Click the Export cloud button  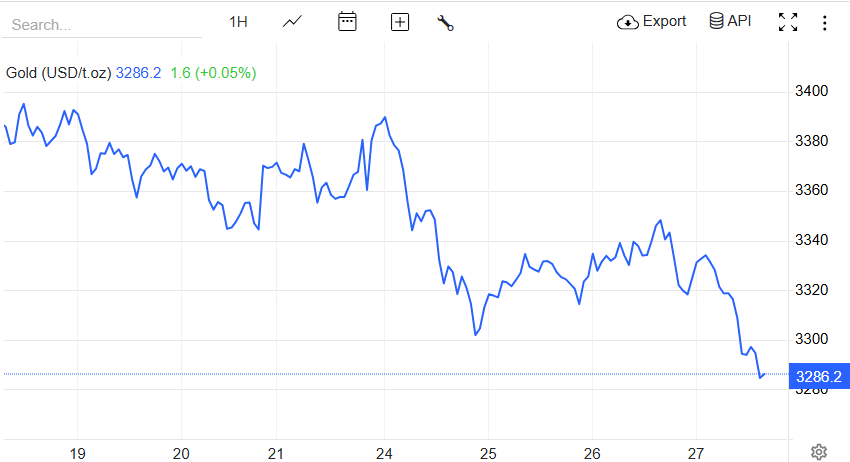coord(651,21)
